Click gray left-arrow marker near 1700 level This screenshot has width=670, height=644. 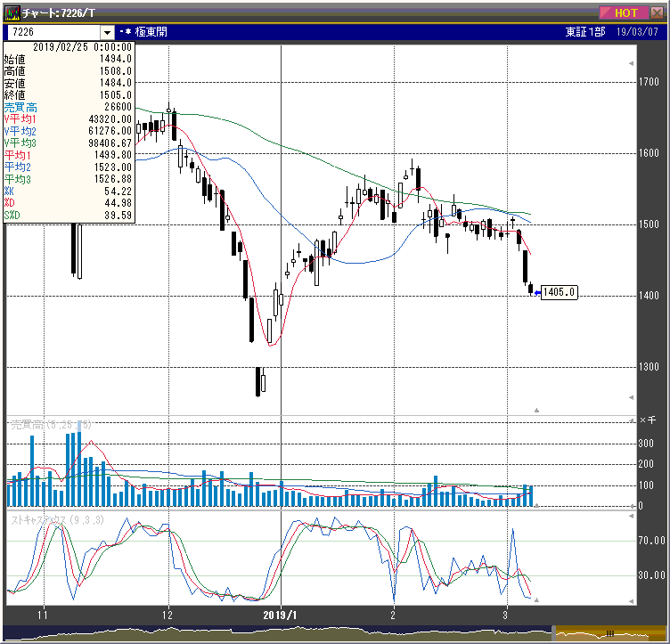[631, 63]
